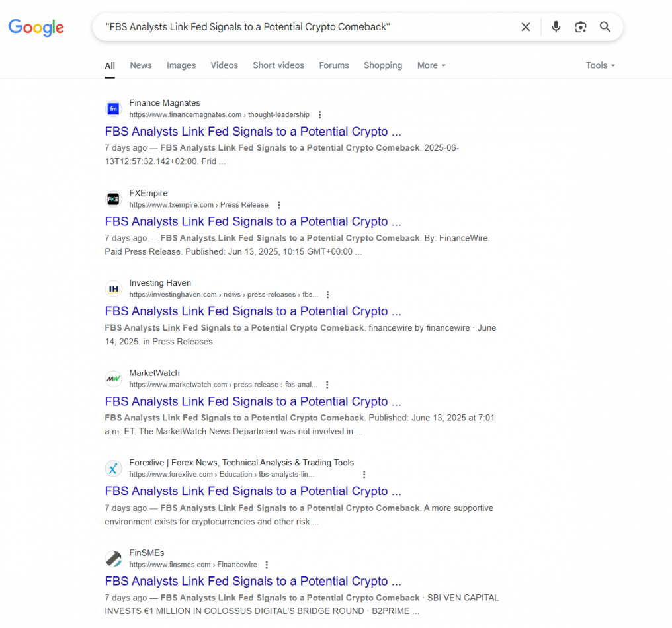The width and height of the screenshot is (672, 628).
Task: Click the MarketWatch site favicon
Action: click(113, 379)
